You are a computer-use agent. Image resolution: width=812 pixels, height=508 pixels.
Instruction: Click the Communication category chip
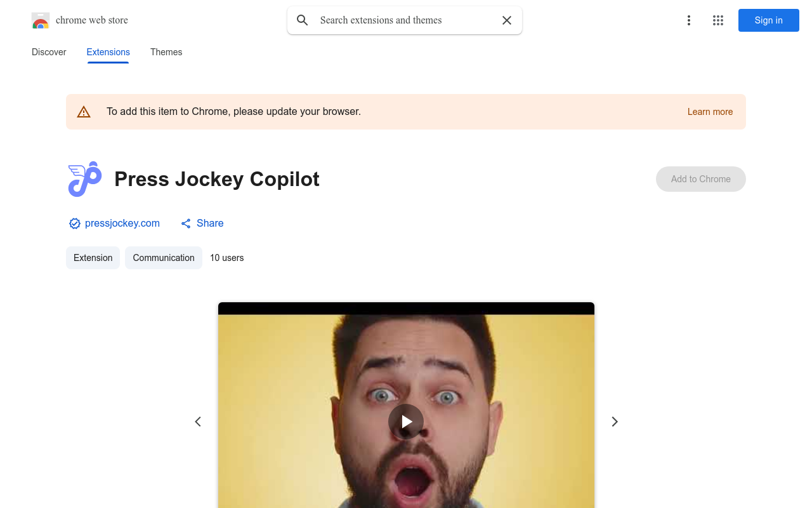point(164,258)
